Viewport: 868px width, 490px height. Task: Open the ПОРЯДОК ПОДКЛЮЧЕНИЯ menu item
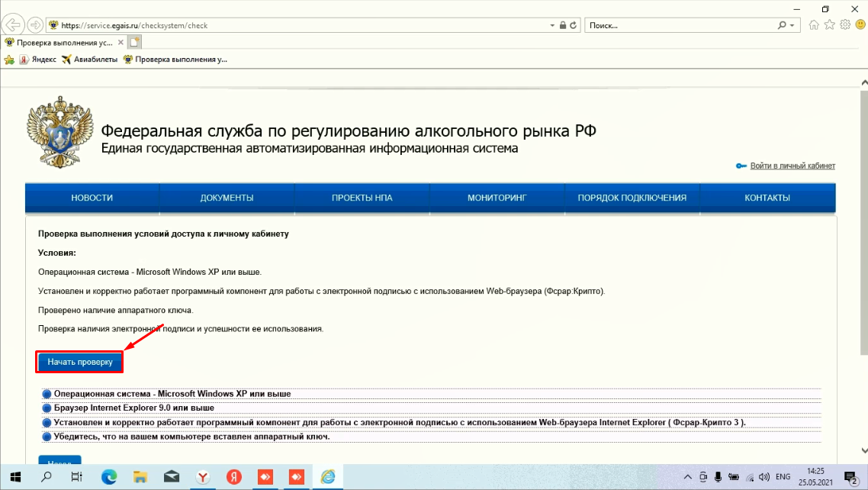pos(632,198)
